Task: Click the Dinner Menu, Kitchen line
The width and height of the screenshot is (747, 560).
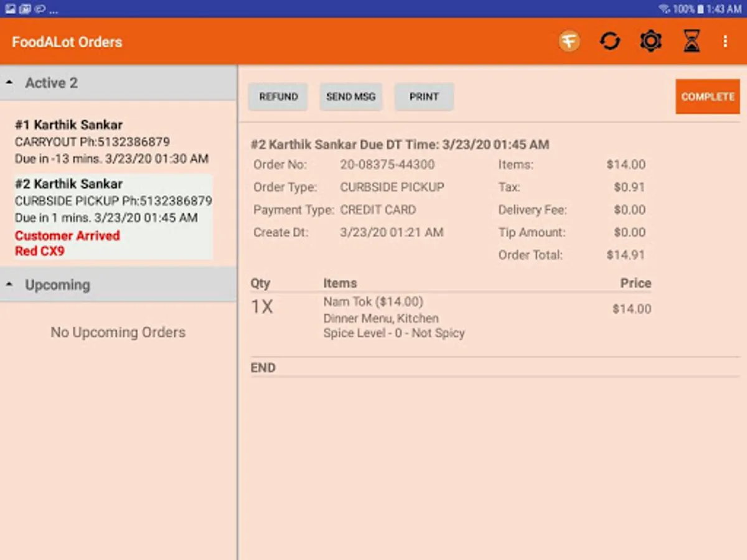Action: [381, 318]
